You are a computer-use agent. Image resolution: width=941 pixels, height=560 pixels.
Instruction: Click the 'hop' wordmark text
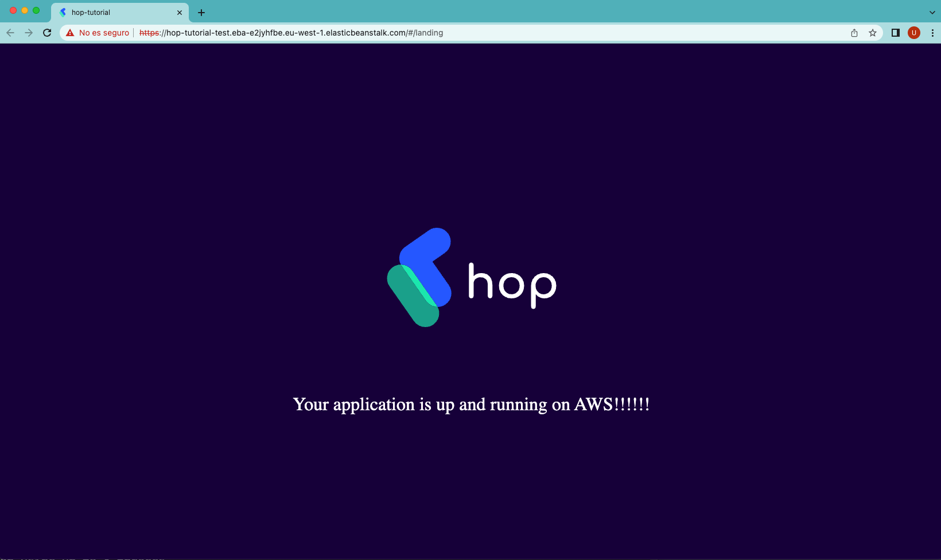[x=512, y=285]
